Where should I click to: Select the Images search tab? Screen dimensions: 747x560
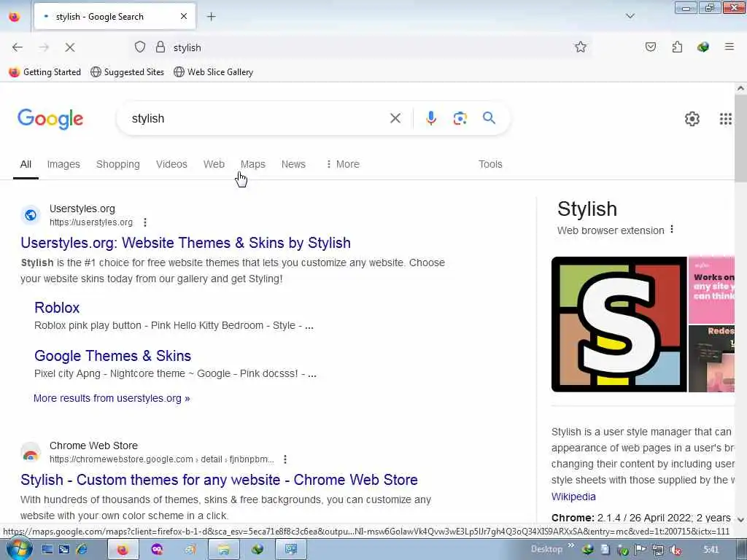(x=63, y=164)
